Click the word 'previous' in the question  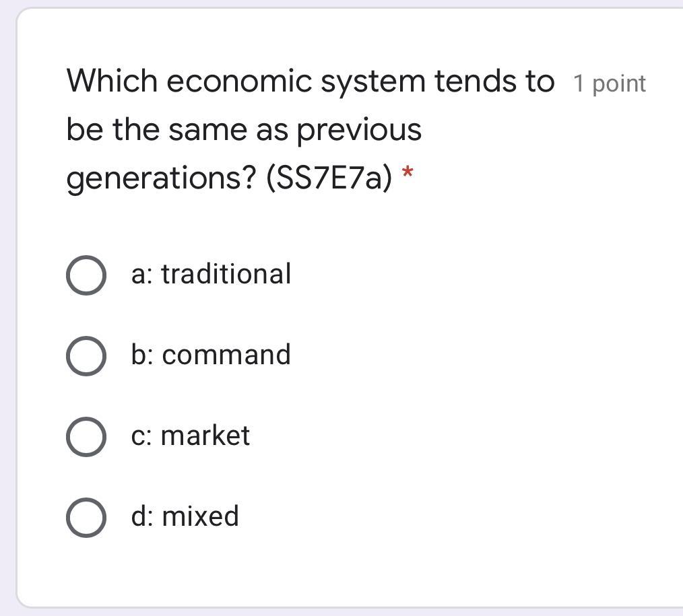[x=359, y=130]
